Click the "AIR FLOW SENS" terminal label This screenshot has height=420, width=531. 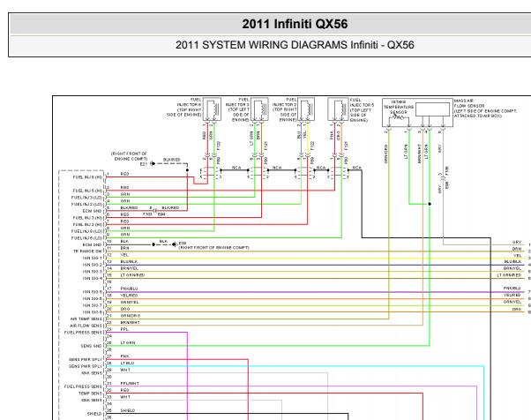pyautogui.click(x=86, y=326)
